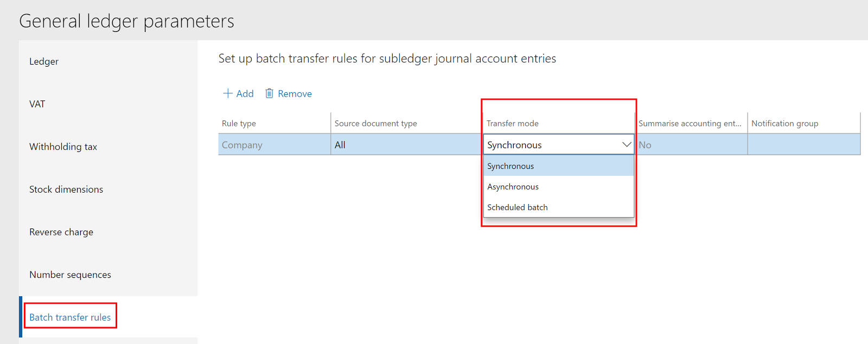
Task: Open the Number sequences tab
Action: (70, 275)
